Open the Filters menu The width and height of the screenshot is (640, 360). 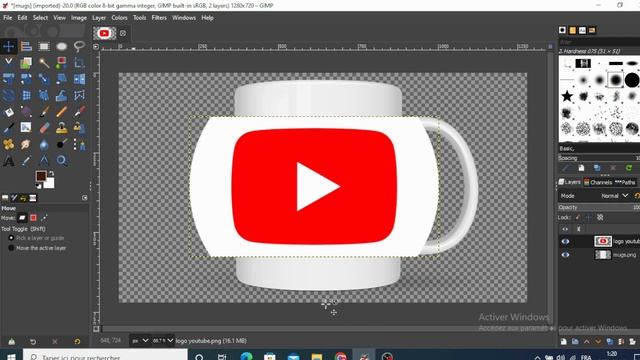(x=159, y=18)
